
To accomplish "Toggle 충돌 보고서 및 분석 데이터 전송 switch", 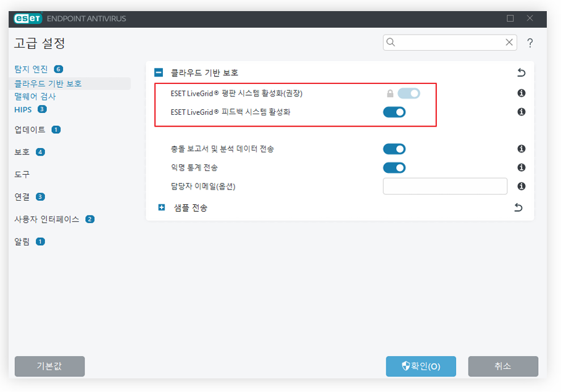I will coord(394,149).
